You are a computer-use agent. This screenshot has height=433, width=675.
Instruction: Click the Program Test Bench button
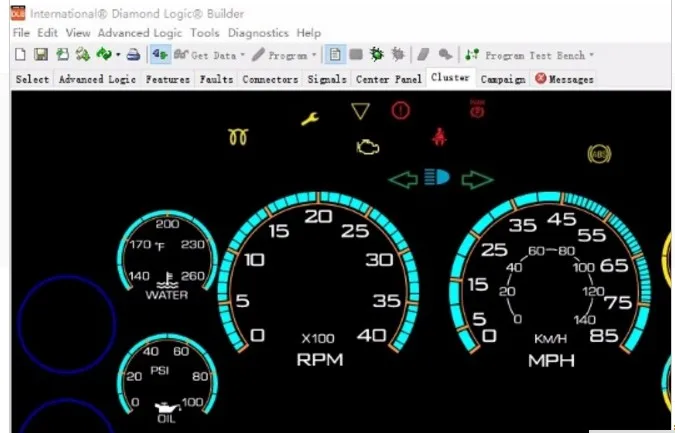tap(525, 55)
